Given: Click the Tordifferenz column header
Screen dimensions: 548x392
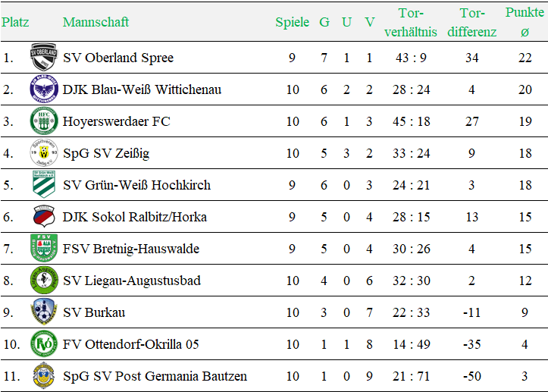Looking at the screenshot, I should (x=471, y=23).
